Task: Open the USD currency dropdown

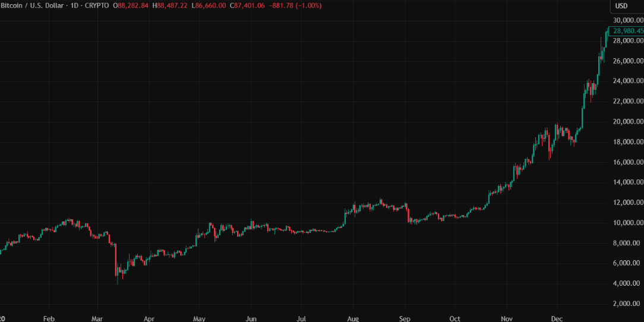Action: pos(621,6)
